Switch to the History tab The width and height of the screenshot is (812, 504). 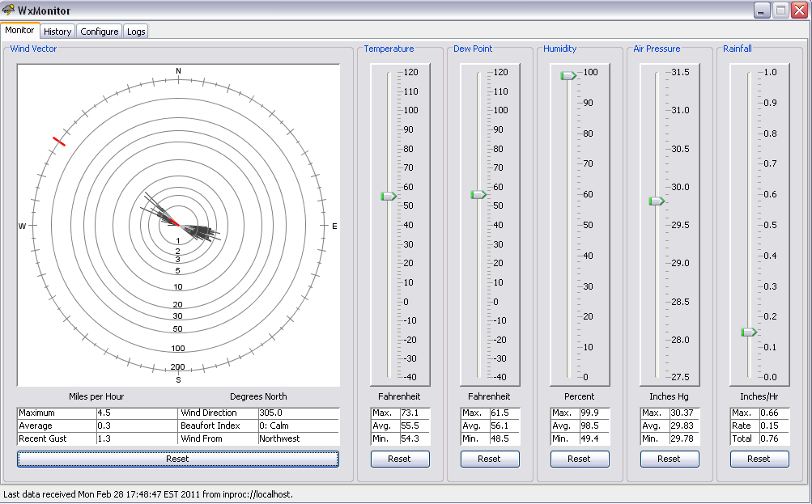point(57,32)
